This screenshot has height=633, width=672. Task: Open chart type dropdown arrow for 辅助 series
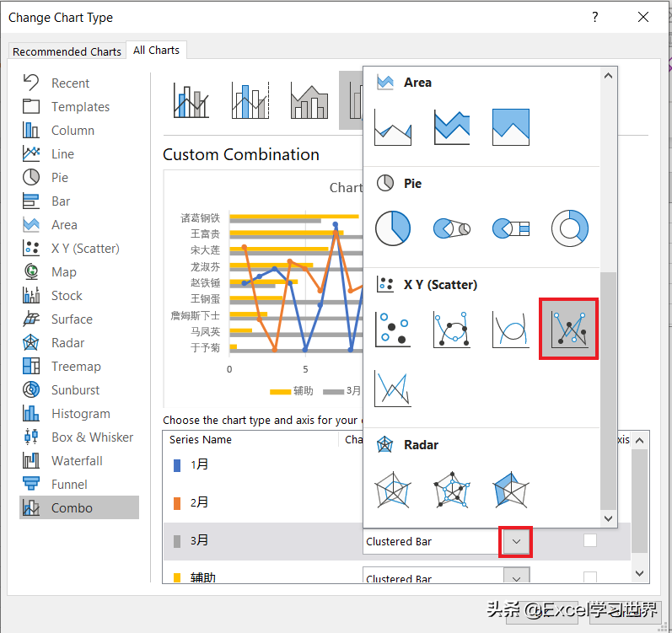(516, 577)
